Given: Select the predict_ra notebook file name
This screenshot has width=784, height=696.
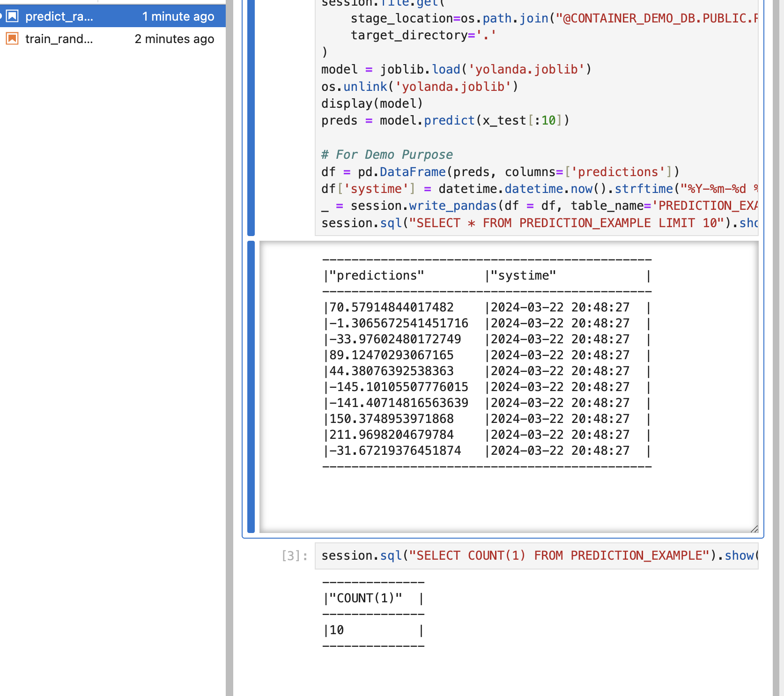Looking at the screenshot, I should click(x=59, y=16).
